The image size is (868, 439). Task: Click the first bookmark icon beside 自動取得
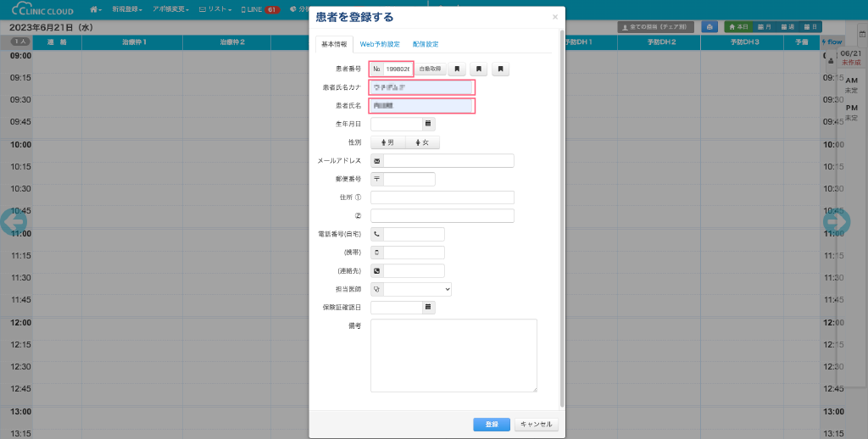457,69
